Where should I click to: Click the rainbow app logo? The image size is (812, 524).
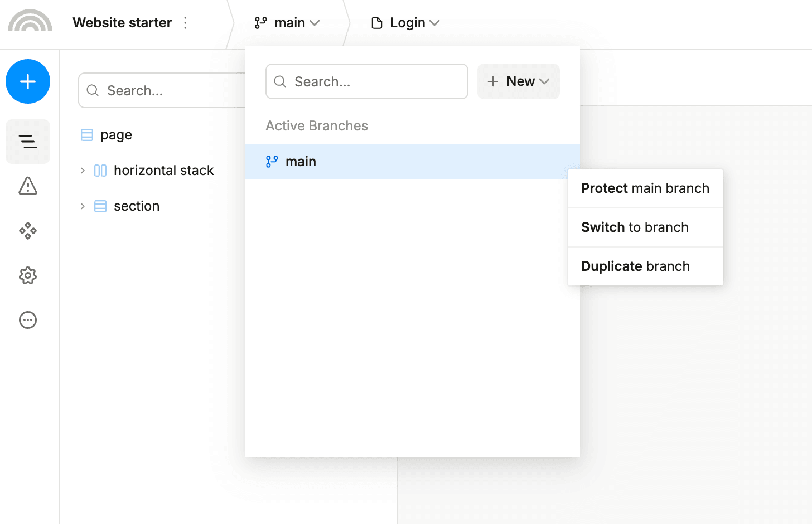point(30,21)
